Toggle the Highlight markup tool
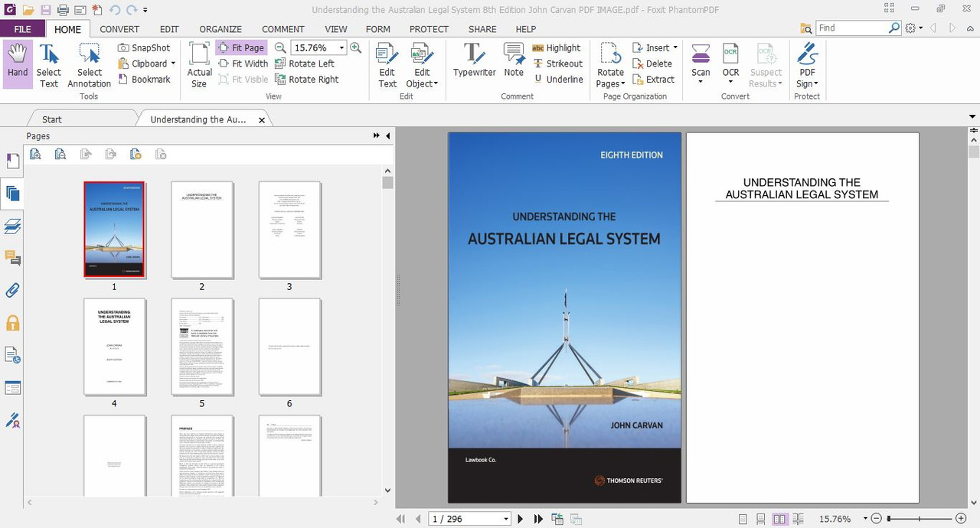 pos(557,47)
